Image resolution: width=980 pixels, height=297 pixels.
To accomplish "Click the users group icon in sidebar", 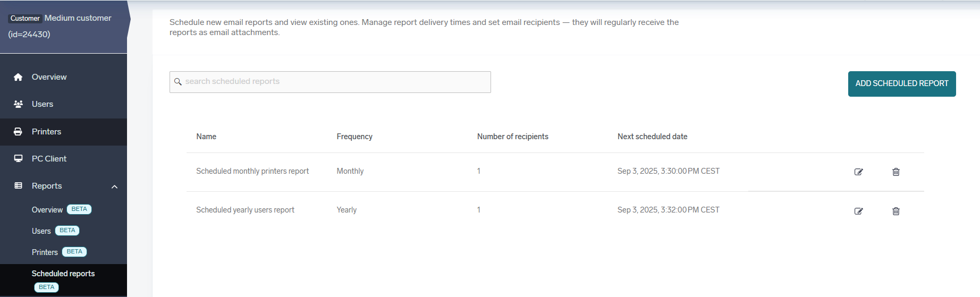I will tap(18, 104).
